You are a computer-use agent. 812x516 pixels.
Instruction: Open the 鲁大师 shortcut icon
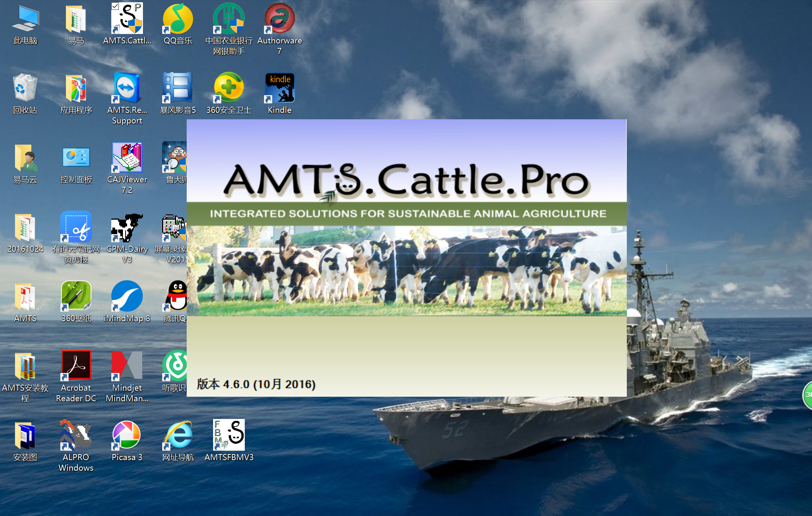tap(175, 163)
